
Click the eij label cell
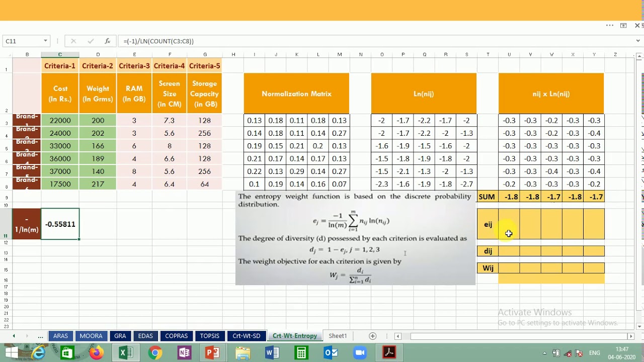(488, 224)
